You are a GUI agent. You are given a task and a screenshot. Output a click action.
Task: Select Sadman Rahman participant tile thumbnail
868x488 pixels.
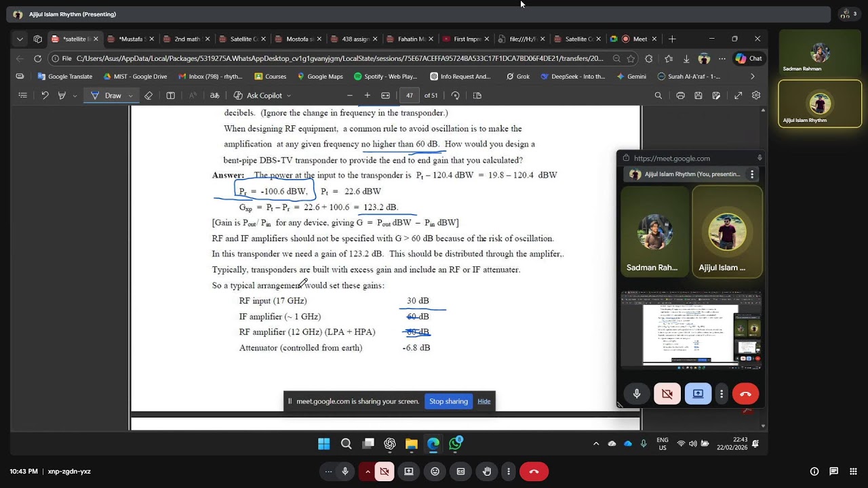pos(820,54)
